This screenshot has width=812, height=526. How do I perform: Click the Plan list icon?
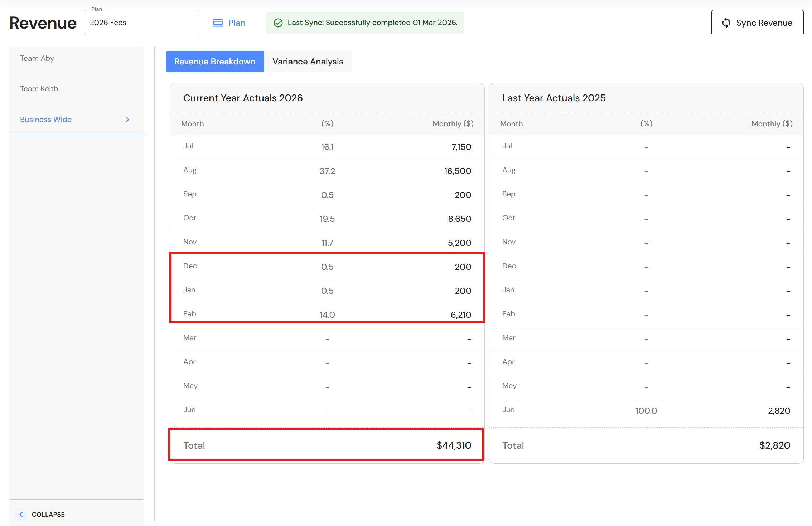218,23
